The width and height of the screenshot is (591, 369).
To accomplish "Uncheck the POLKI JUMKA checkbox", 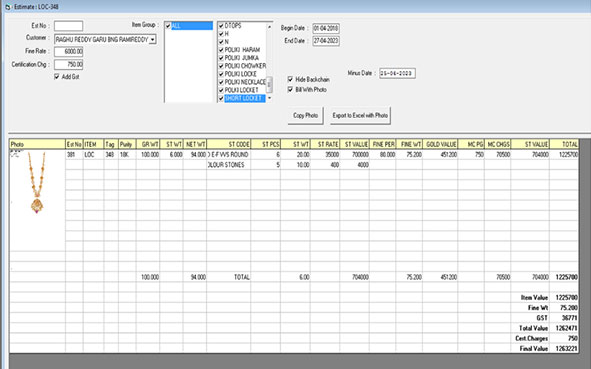I will 221,58.
